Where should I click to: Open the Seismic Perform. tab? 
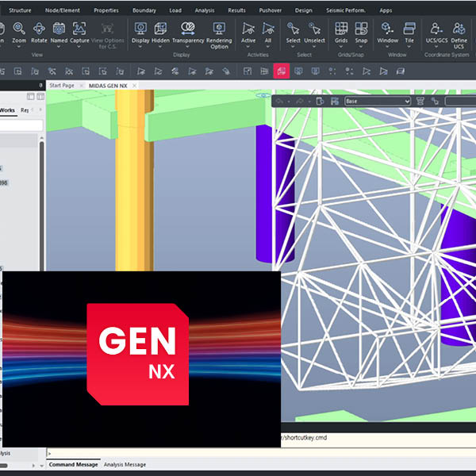click(346, 10)
